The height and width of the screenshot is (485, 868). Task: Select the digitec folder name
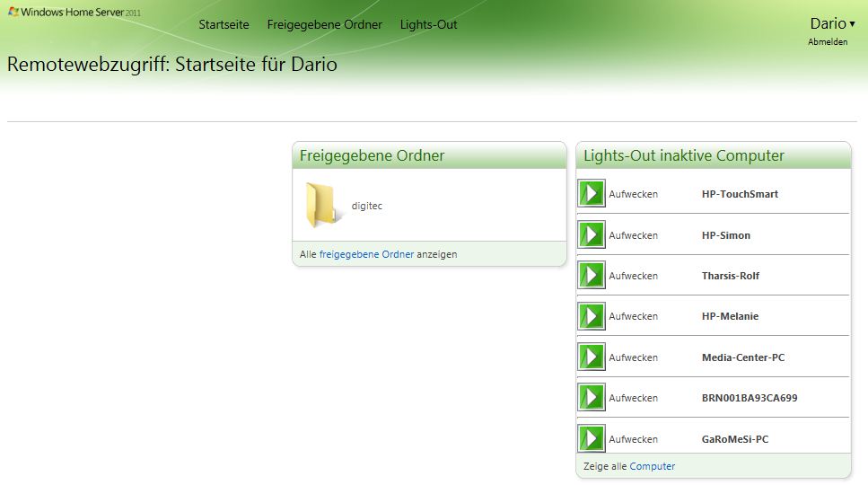point(366,206)
